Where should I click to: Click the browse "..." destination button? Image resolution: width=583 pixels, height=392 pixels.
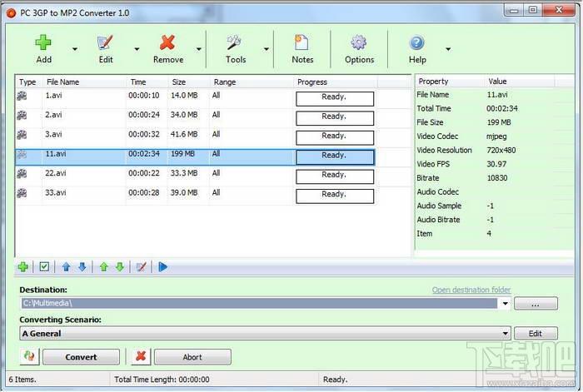(536, 304)
